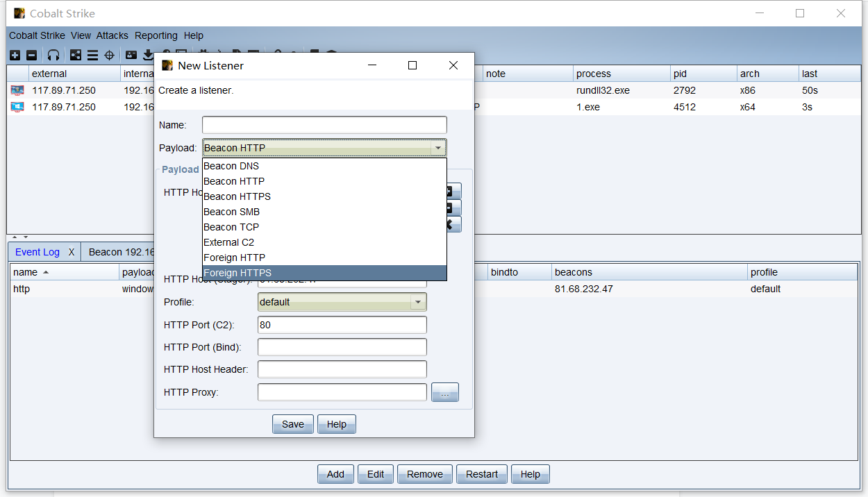Sort sessions by pid column header
Viewport: 868px width, 497px height.
coord(703,74)
